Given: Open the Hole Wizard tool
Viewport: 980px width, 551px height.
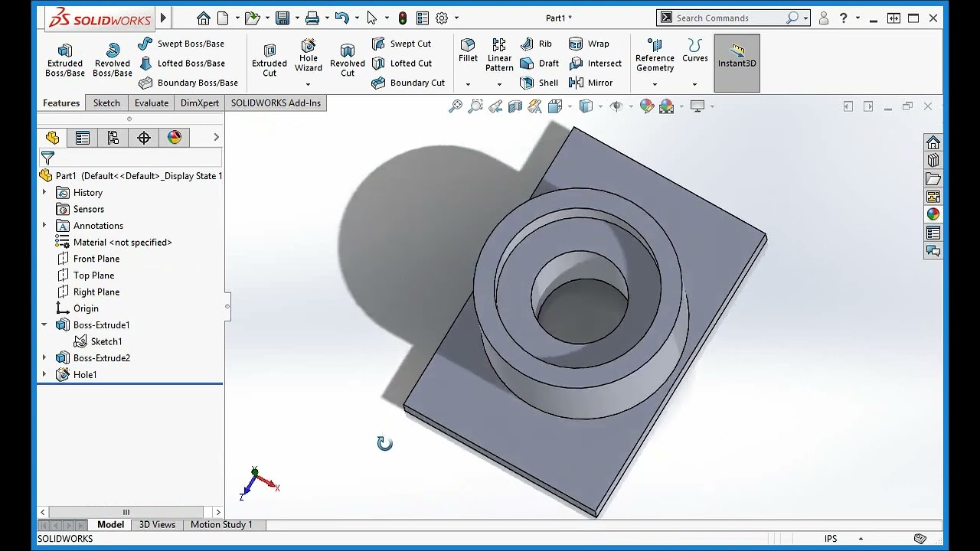Looking at the screenshot, I should [309, 55].
